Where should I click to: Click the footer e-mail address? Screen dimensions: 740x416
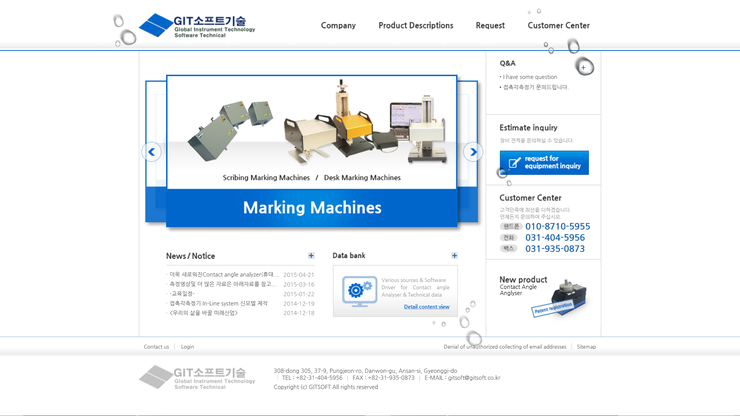pos(473,378)
